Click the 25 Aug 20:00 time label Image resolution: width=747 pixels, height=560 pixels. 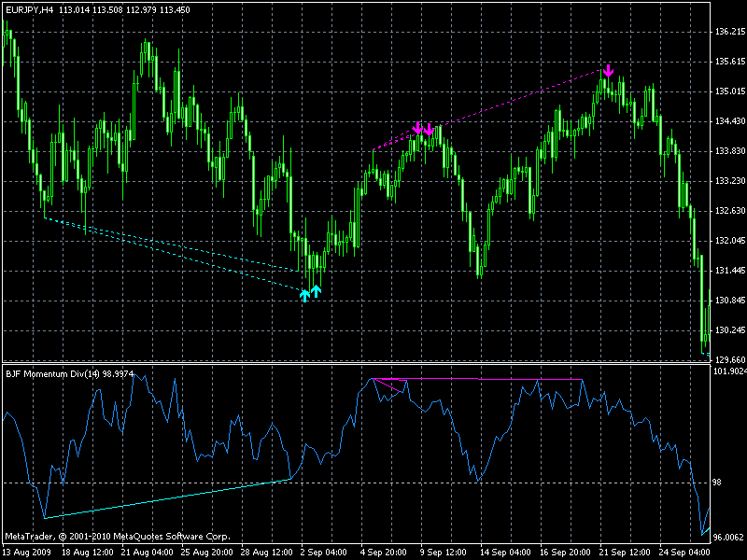click(206, 553)
